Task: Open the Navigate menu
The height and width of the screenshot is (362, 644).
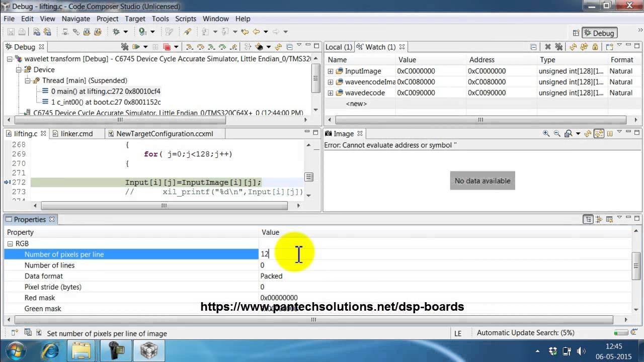Action: (76, 19)
